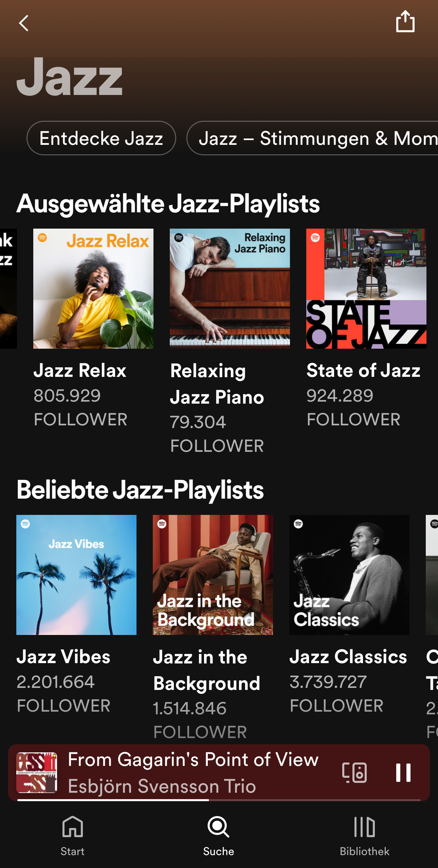This screenshot has width=438, height=868.
Task: Click the playback progress bar
Action: [x=219, y=800]
